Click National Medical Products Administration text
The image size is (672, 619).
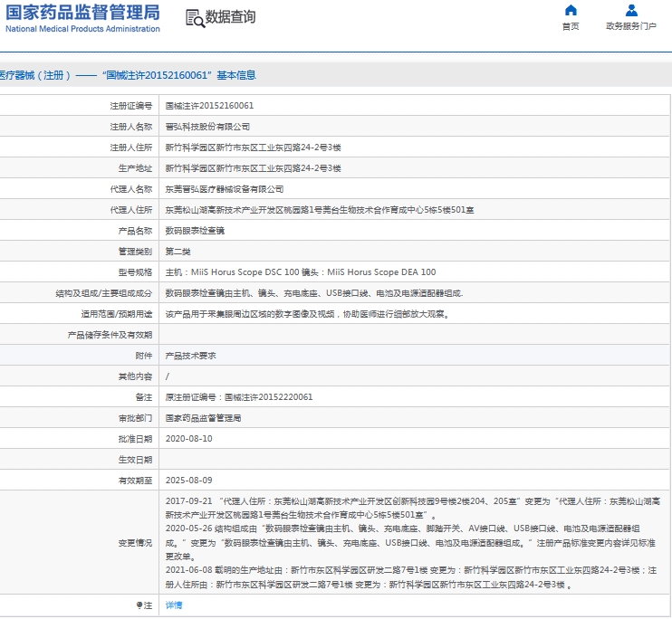(x=82, y=29)
